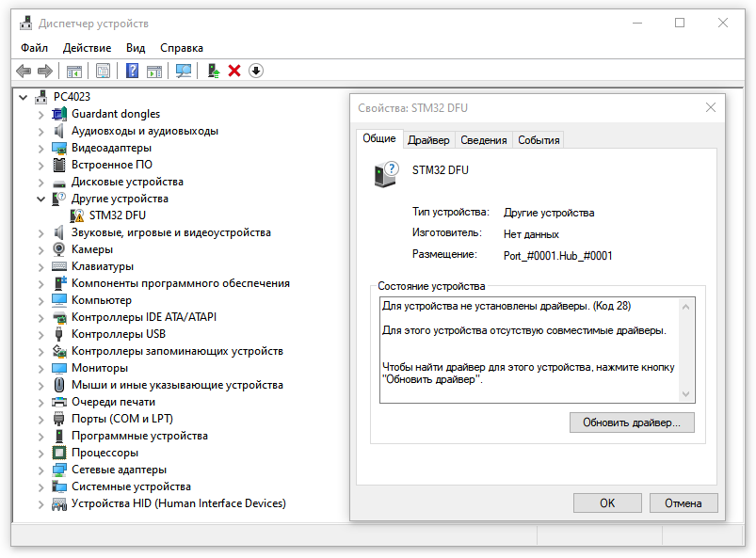Click the red X uninstall device toolbar icon
The height and width of the screenshot is (558, 756).
point(234,71)
